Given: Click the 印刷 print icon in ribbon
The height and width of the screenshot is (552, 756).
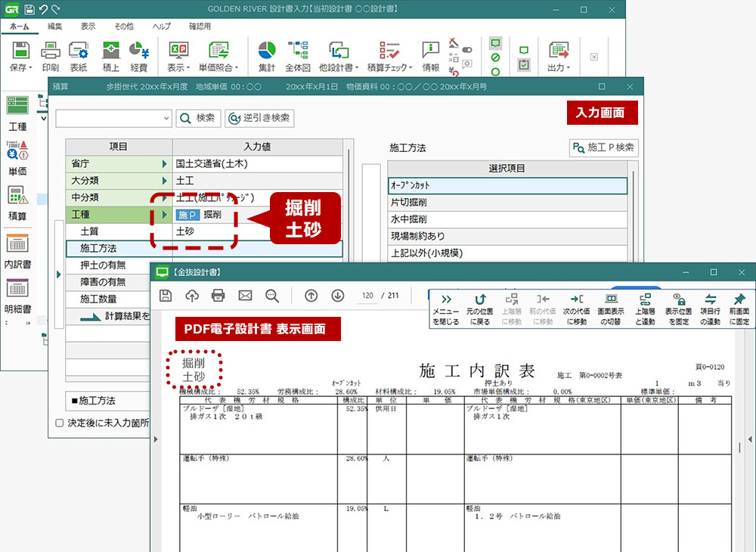Looking at the screenshot, I should (x=51, y=50).
